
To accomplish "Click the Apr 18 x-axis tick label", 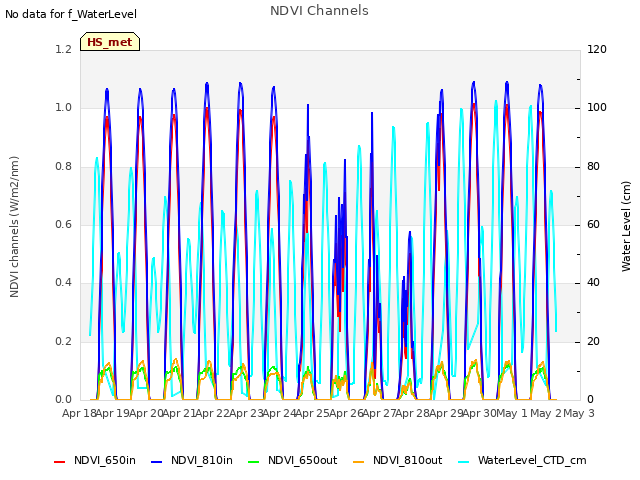I will (79, 413).
